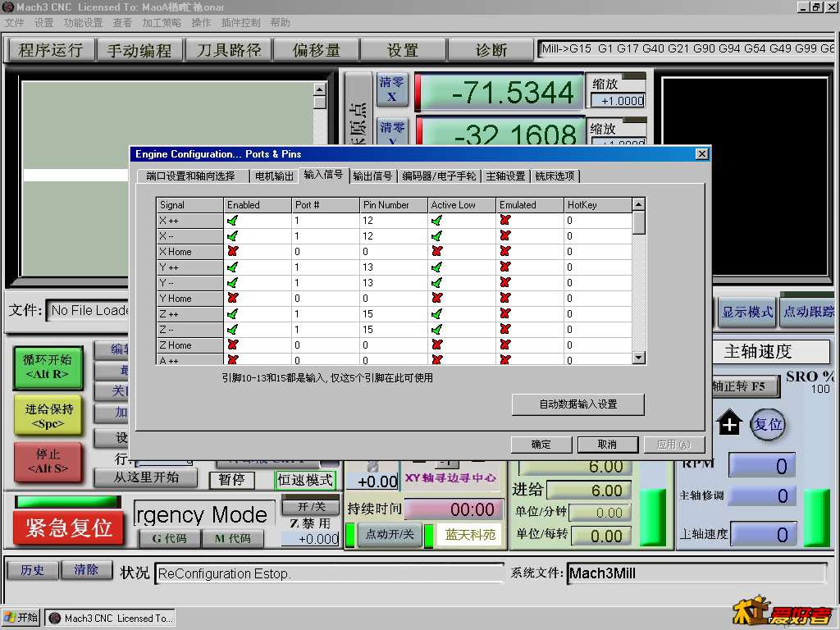This screenshot has width=840, height=630.
Task: Toggle Active Low for Y ++ signal
Action: pos(436,267)
